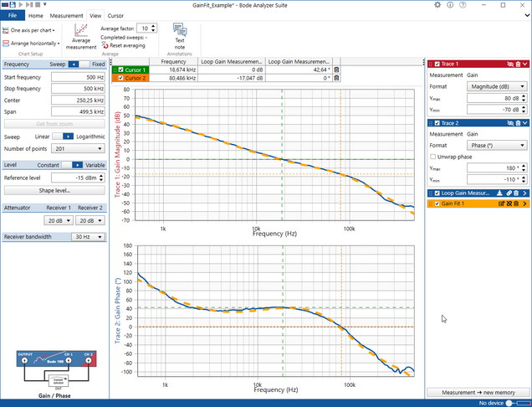Image resolution: width=532 pixels, height=407 pixels.
Task: Open Receiver bandwidth dropdown
Action: point(88,237)
